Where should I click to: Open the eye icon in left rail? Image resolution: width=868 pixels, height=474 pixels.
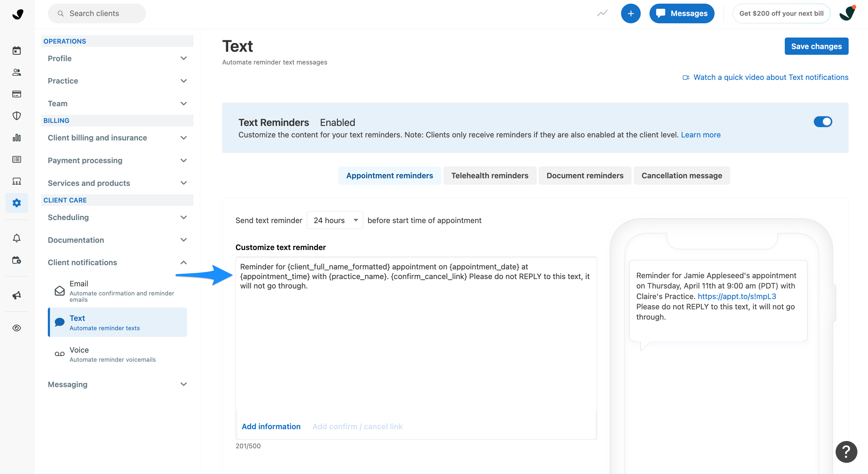point(17,328)
